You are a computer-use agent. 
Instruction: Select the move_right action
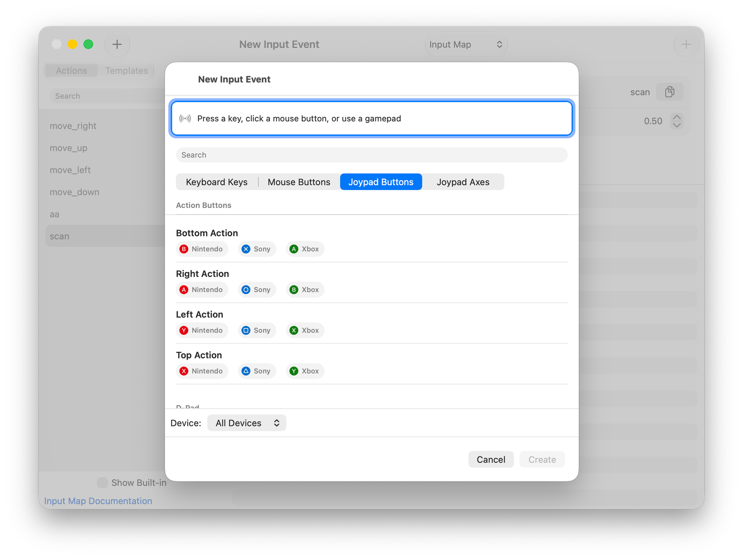point(105,126)
